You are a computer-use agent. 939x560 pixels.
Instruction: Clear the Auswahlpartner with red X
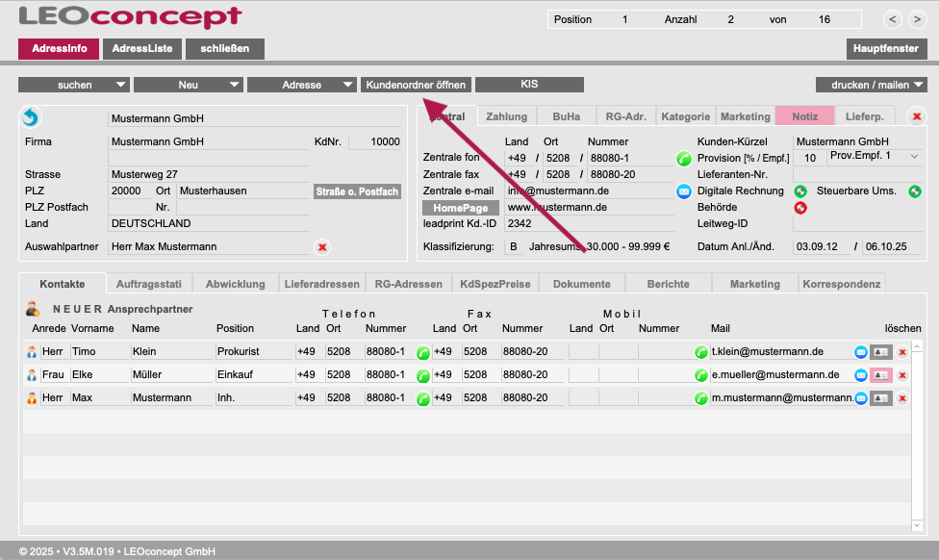pyautogui.click(x=322, y=247)
